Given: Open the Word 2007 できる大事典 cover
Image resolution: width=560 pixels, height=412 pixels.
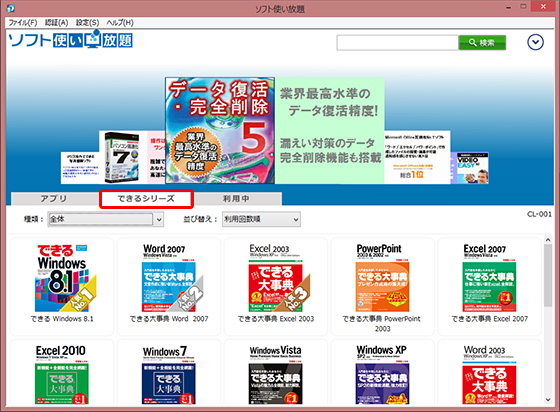Looking at the screenshot, I should 169,278.
